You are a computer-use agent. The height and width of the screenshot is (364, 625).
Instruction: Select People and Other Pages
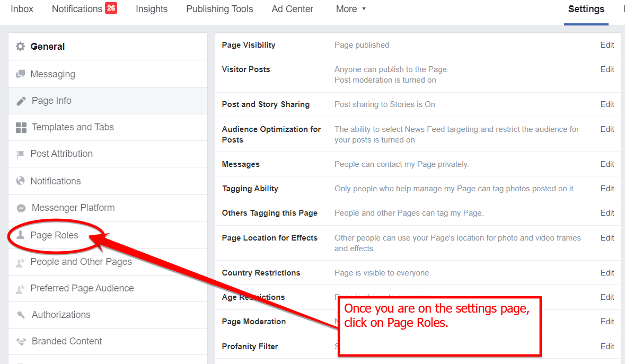pyautogui.click(x=81, y=262)
